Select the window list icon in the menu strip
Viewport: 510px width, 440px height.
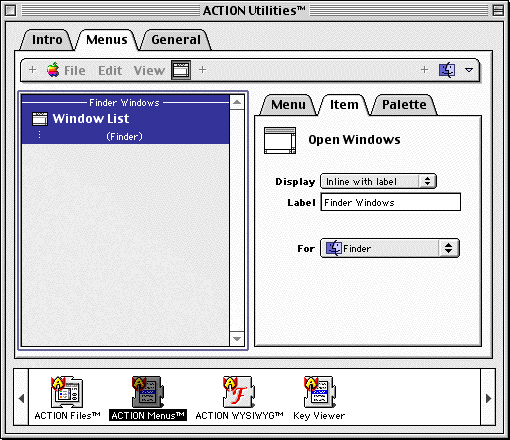click(181, 70)
